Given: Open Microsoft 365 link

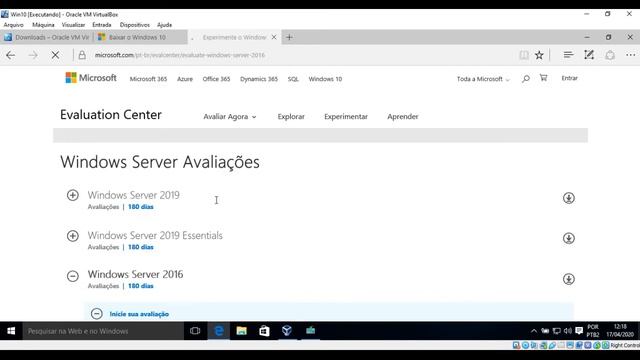Looking at the screenshot, I should tap(148, 79).
